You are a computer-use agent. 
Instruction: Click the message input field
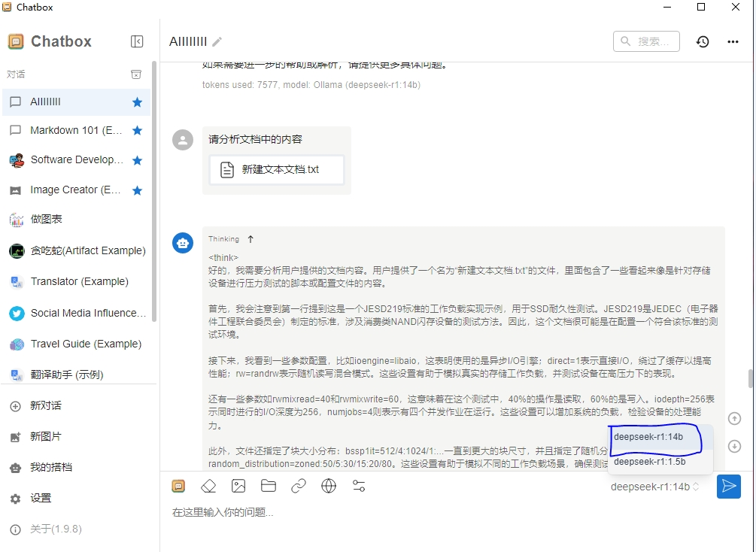coord(436,513)
